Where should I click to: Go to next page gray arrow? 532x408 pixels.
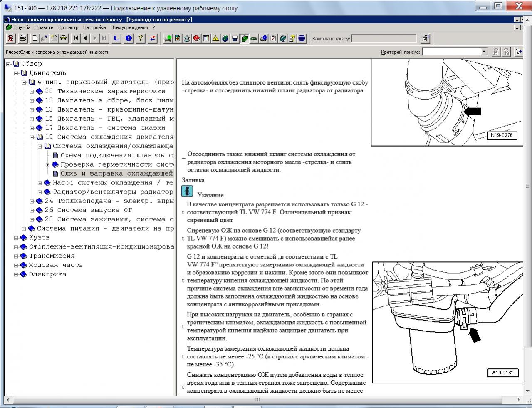(95, 39)
